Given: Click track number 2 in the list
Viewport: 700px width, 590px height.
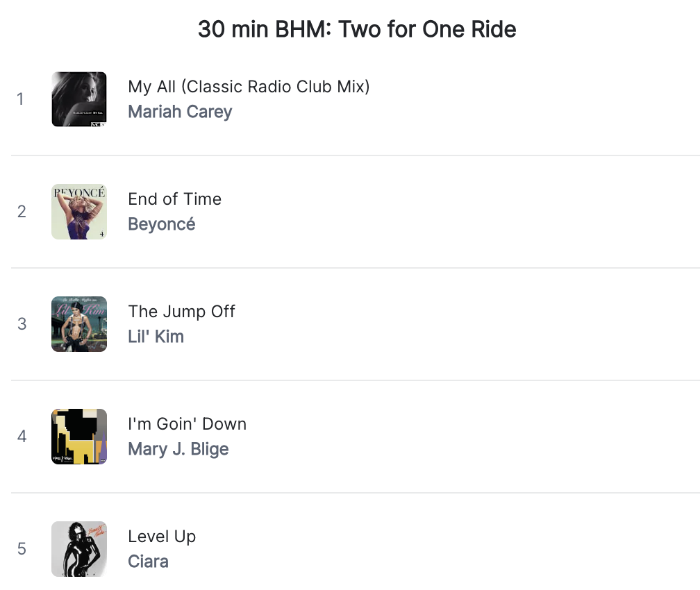Looking at the screenshot, I should [x=21, y=212].
